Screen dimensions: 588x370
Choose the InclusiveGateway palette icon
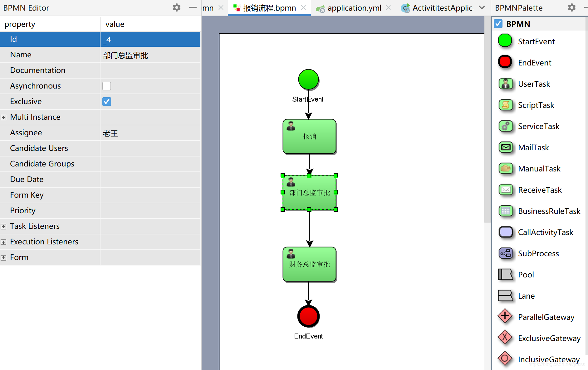[505, 359]
